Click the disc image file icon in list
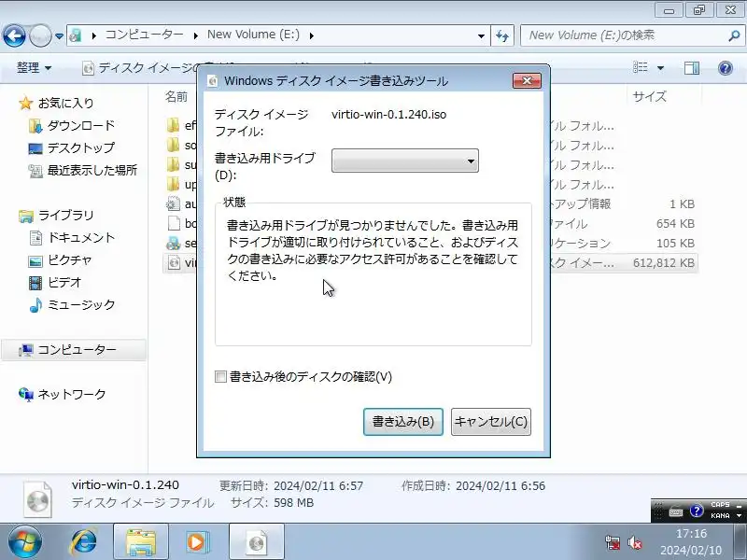747x560 pixels. click(x=174, y=263)
